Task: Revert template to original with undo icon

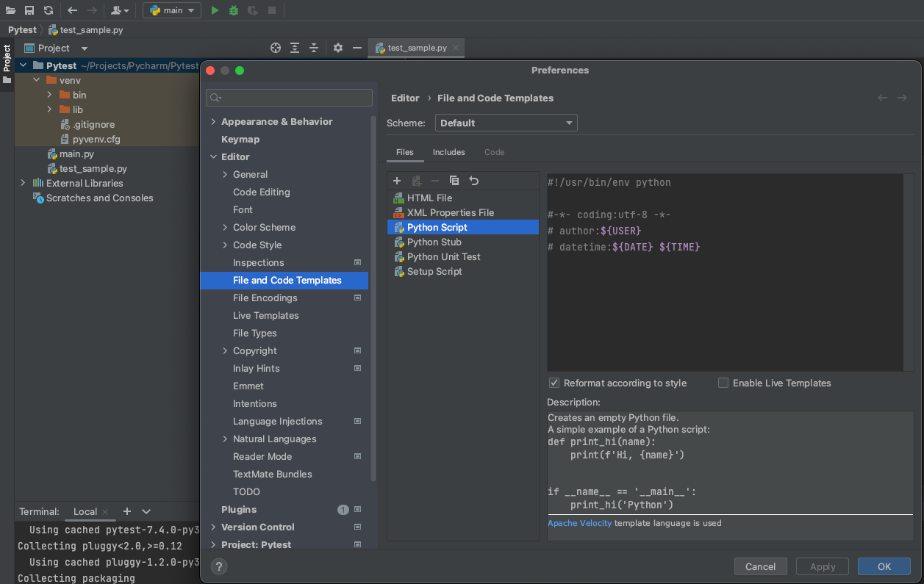Action: click(x=474, y=181)
